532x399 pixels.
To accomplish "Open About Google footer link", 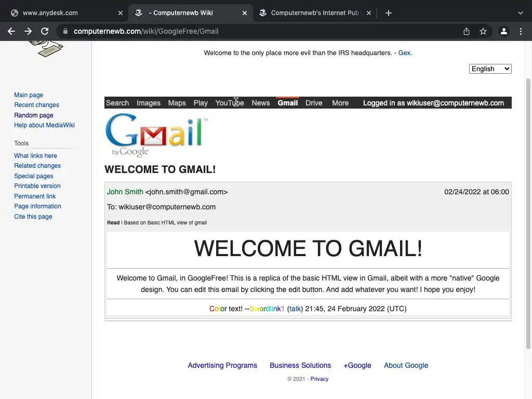I will click(x=406, y=365).
